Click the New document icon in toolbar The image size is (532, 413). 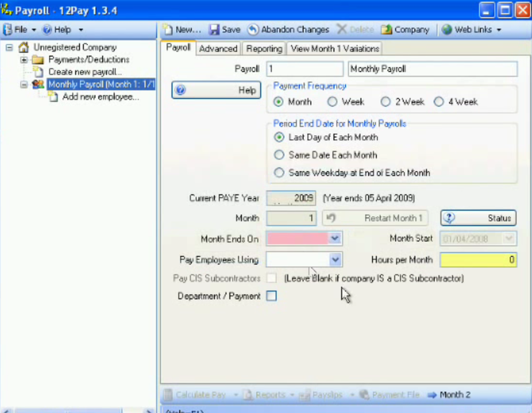(168, 30)
